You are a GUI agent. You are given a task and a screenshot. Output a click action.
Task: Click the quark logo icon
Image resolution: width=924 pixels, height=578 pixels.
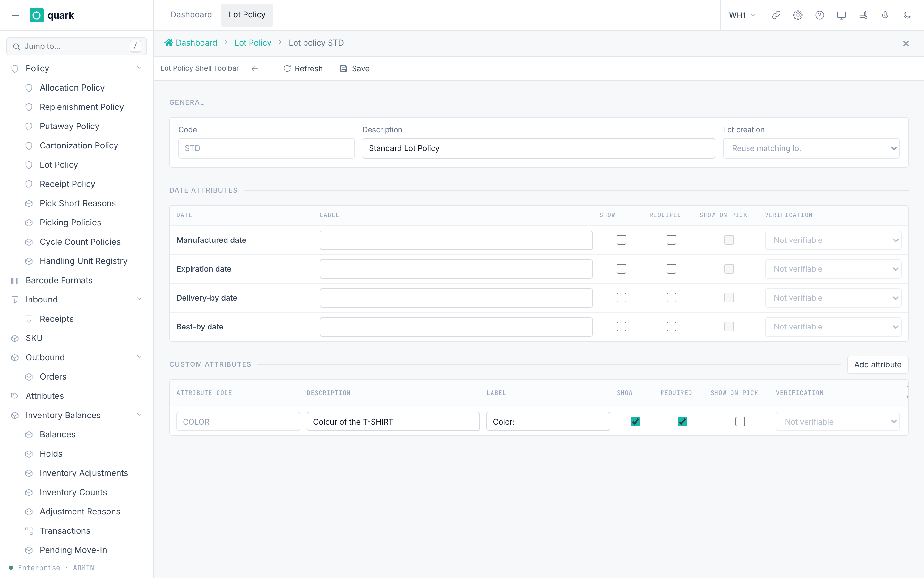36,15
